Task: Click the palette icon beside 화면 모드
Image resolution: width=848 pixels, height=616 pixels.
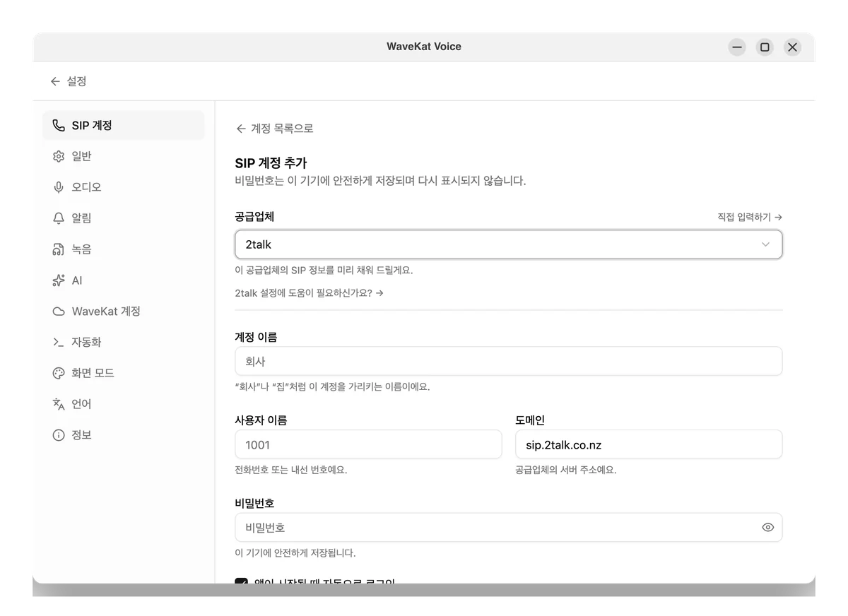Action: click(59, 373)
